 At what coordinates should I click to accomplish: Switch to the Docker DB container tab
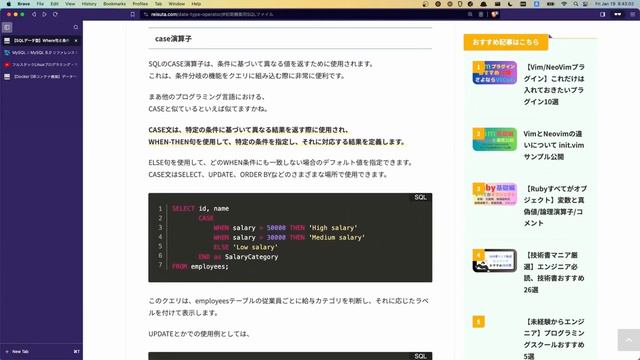(40, 76)
